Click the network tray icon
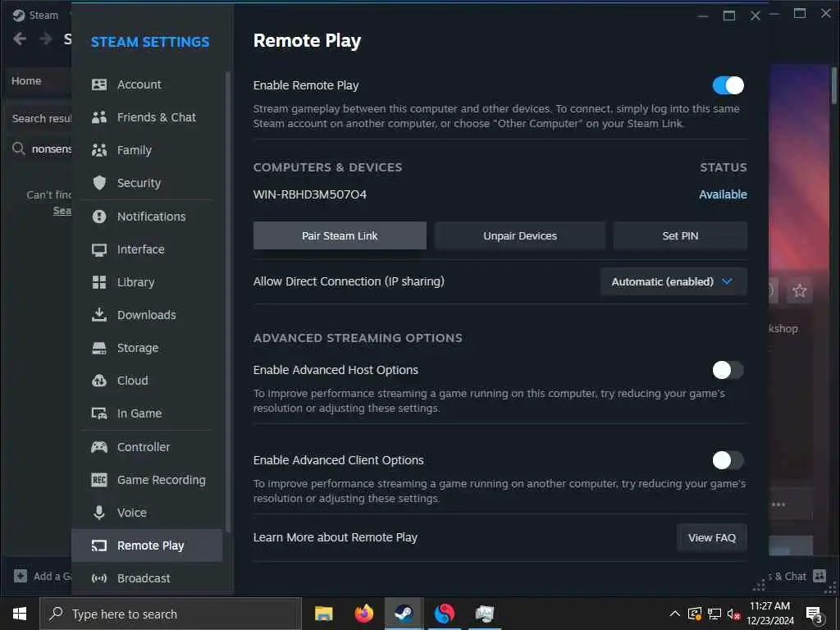840x630 pixels. coord(714,614)
